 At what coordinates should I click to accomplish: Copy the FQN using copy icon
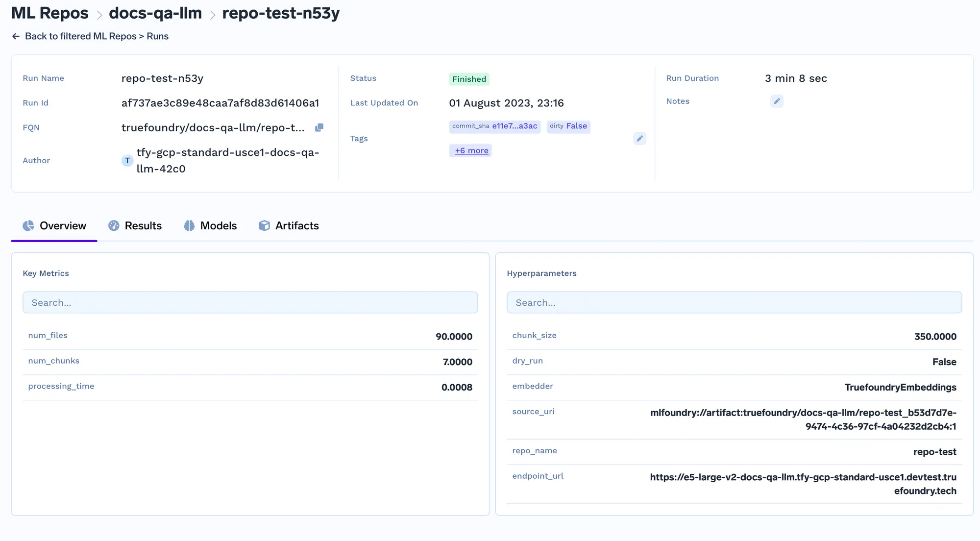[x=319, y=127]
